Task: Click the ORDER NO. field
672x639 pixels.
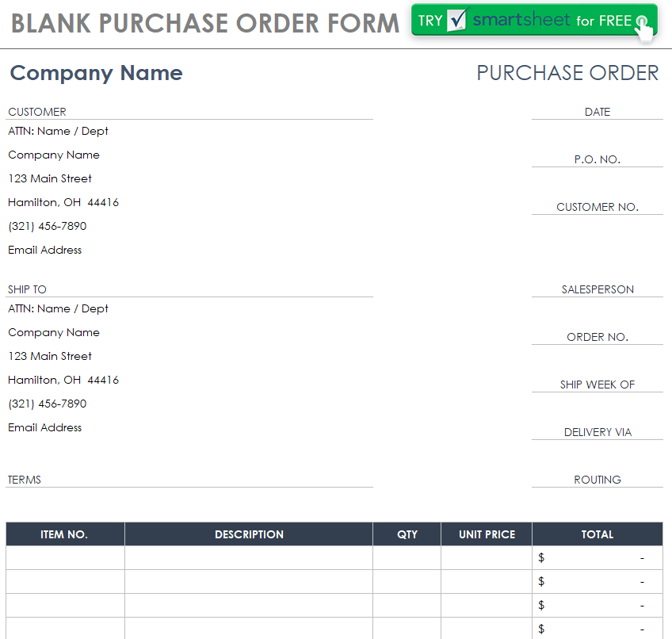Action: [x=597, y=337]
